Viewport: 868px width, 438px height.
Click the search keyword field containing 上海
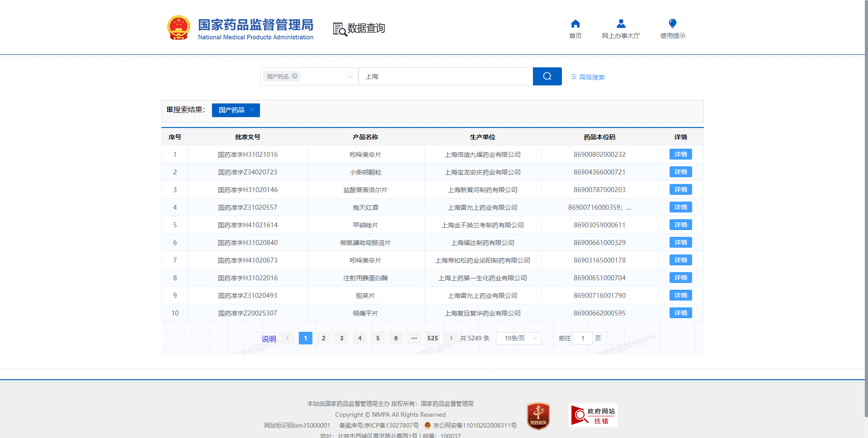(x=445, y=76)
